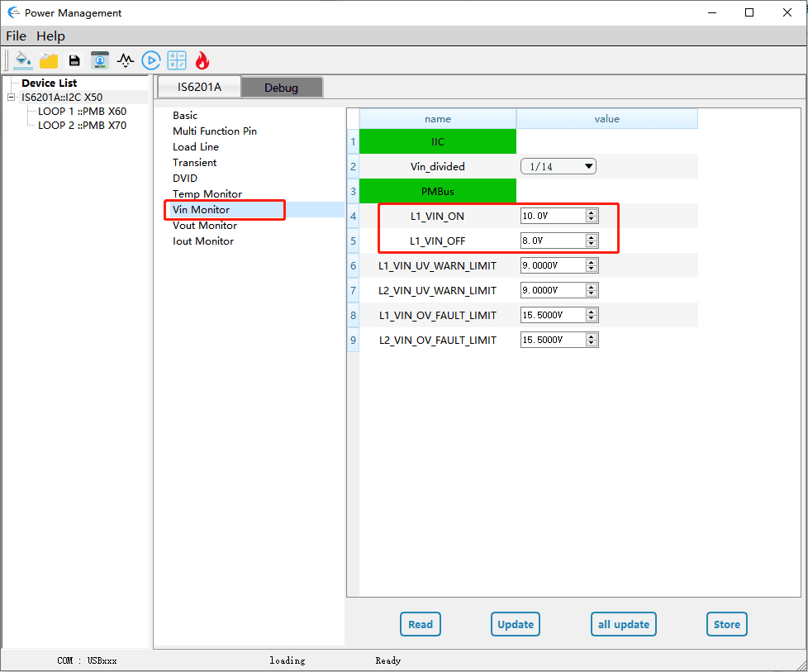Viewport: 808px width, 672px height.
Task: Increase L1_VIN_ON value with up arrow
Action: (x=591, y=212)
